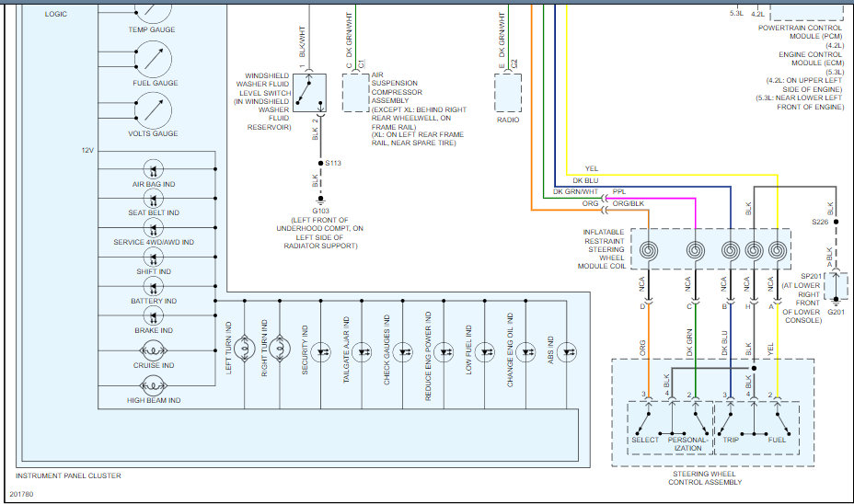Click the diagram number '201780'
The image size is (854, 504).
pyautogui.click(x=22, y=494)
